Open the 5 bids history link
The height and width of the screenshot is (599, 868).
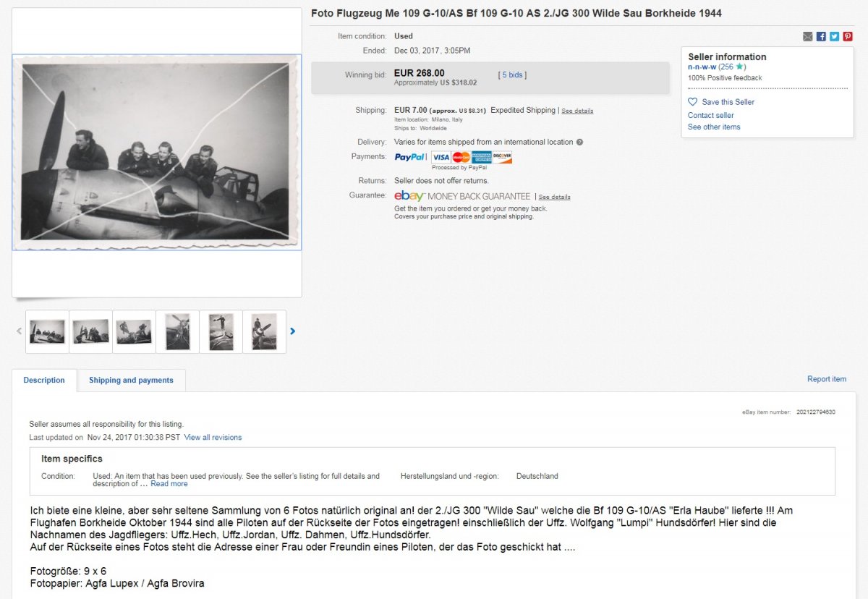point(513,75)
